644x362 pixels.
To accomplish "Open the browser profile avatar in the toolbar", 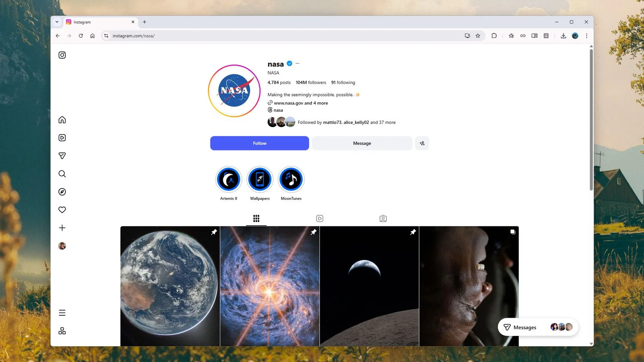I will (x=575, y=36).
